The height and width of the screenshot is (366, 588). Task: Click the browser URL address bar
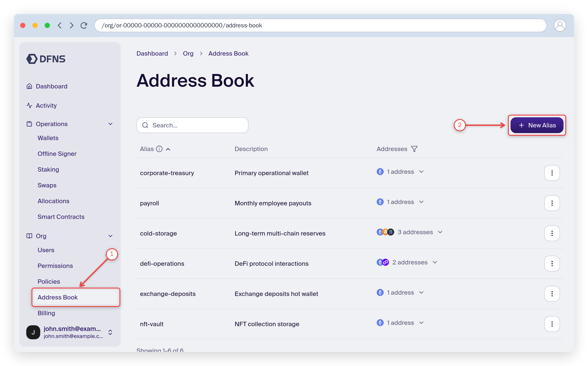tap(320, 25)
